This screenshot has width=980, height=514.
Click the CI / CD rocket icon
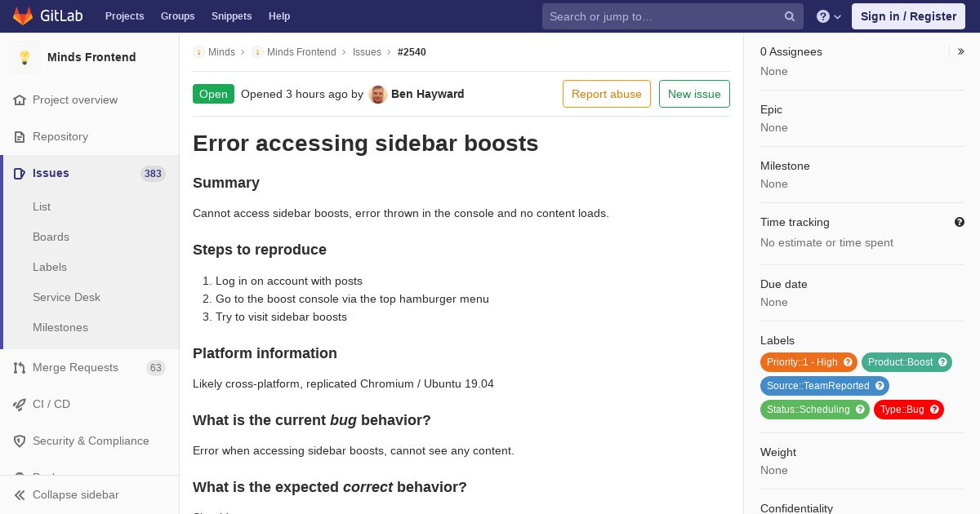pyautogui.click(x=20, y=405)
